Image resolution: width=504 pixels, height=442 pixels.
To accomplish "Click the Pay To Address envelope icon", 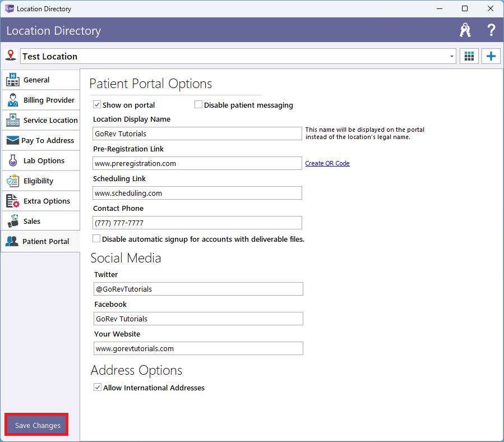I will point(12,140).
